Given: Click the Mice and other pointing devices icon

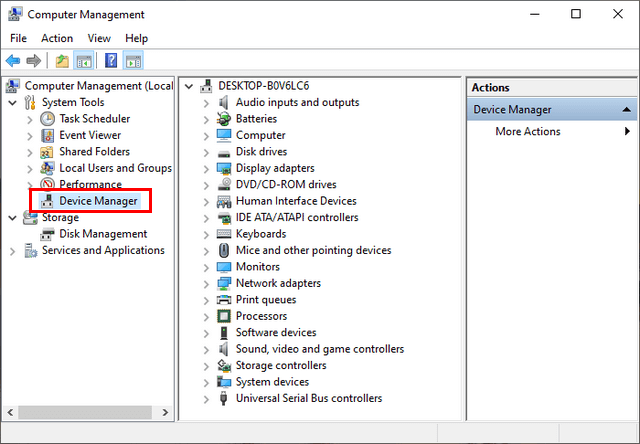Looking at the screenshot, I should pyautogui.click(x=224, y=250).
